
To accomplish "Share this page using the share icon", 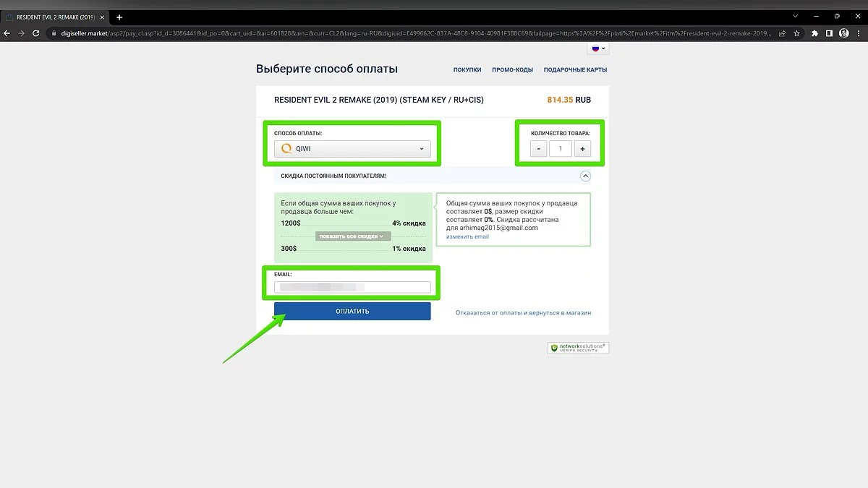I will pyautogui.click(x=782, y=33).
